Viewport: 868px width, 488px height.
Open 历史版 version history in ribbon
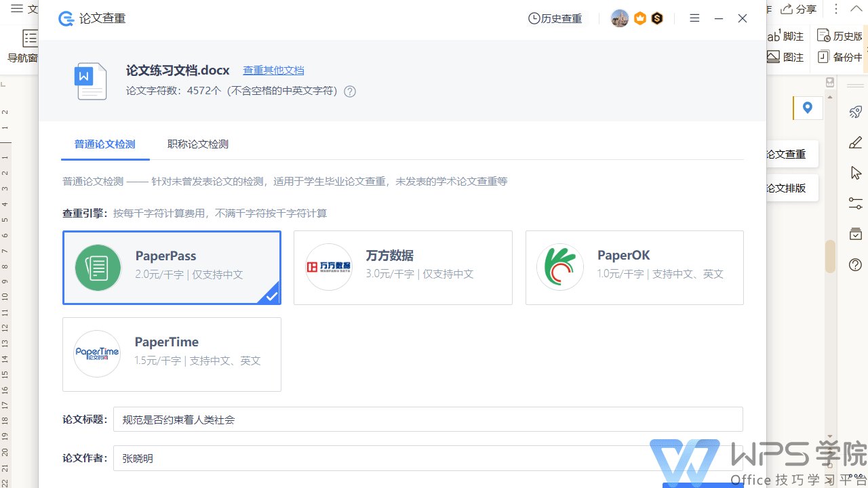[x=840, y=36]
